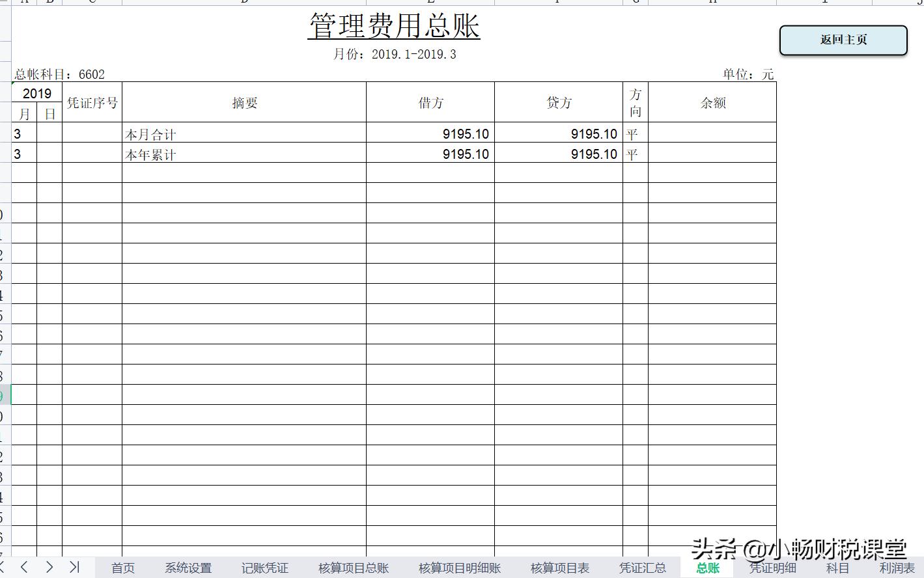Open the 利润表 sheet tab
Screen dimensions: 924x578
[898, 568]
